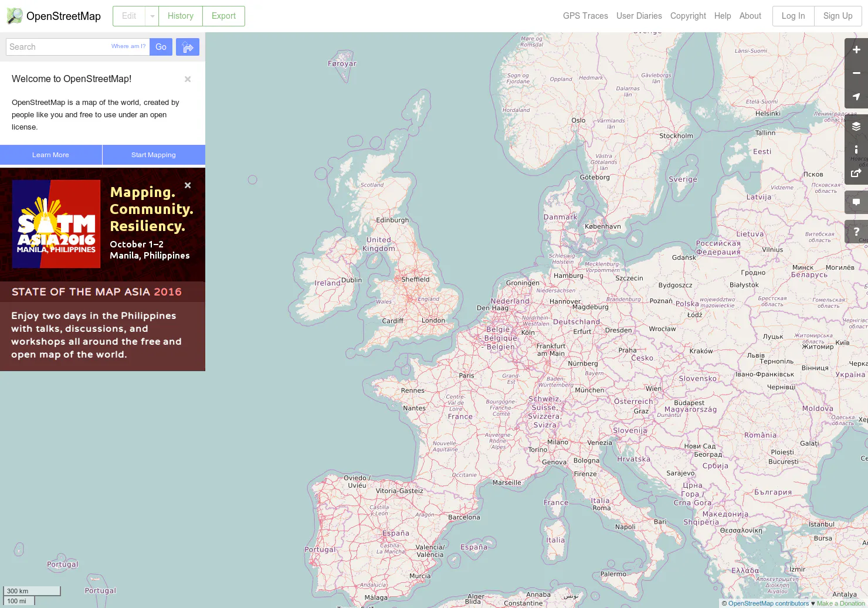
Task: Close the State of the Map banner
Action: (x=188, y=185)
